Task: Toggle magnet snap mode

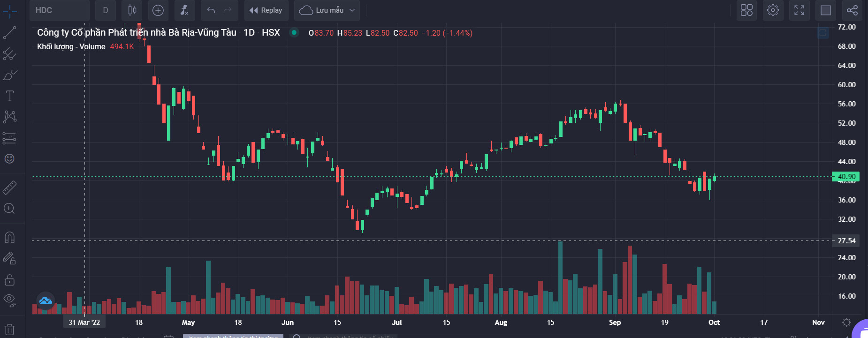Action: [x=9, y=237]
